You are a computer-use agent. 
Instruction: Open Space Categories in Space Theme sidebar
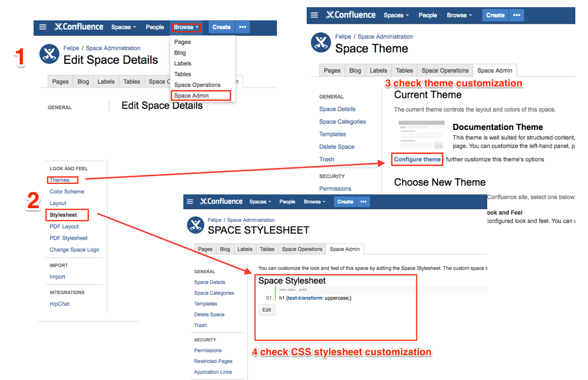[x=342, y=122]
